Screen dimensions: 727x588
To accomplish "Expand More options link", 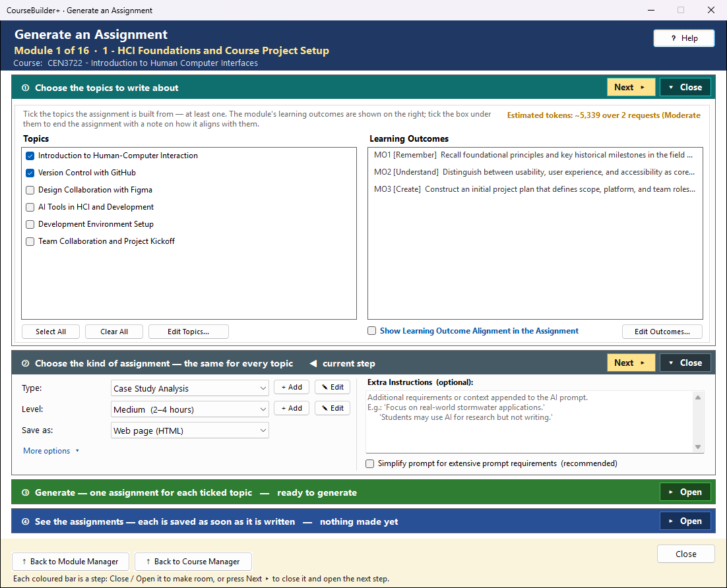I will click(x=51, y=451).
